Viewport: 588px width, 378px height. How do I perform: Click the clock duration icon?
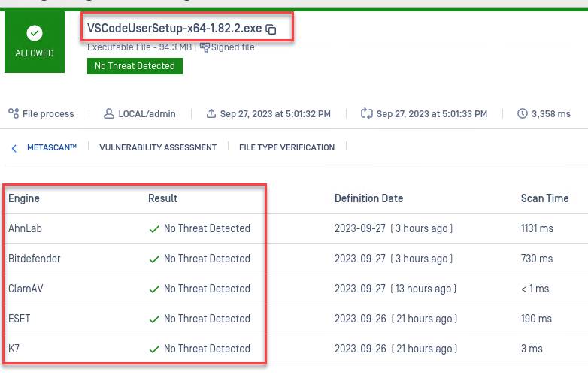pyautogui.click(x=523, y=113)
